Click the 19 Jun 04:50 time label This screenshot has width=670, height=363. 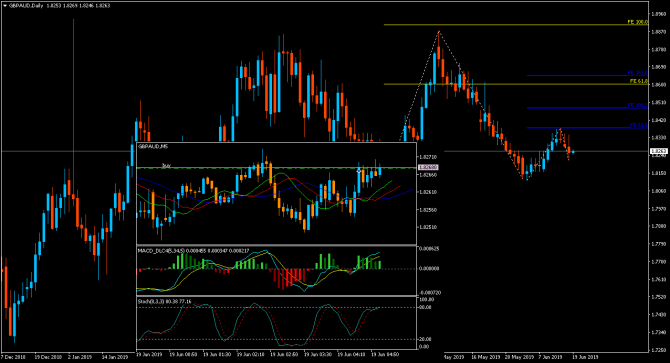(x=385, y=354)
